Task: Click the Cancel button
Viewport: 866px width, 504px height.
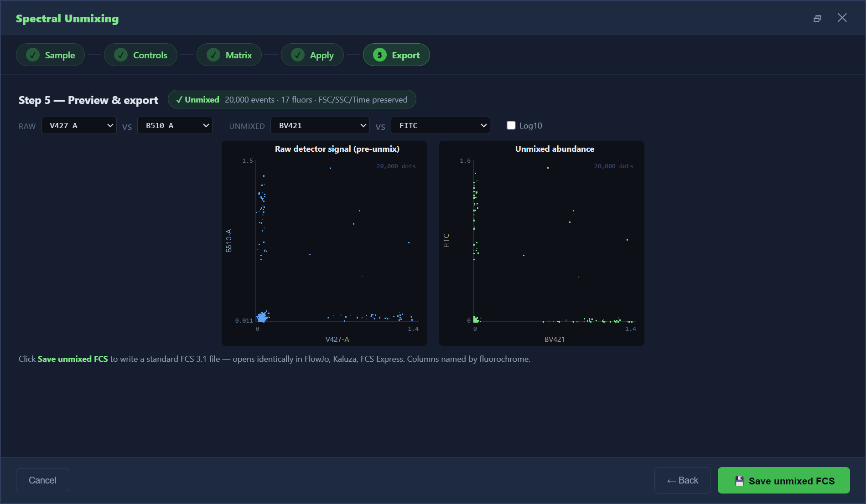Action: [42, 480]
